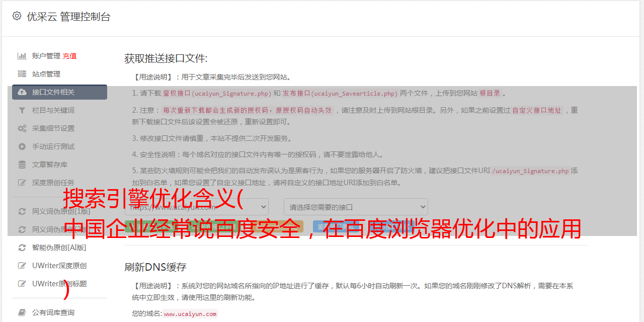Select the 账户管理 bar chart icon
644x322 pixels.
[22, 56]
